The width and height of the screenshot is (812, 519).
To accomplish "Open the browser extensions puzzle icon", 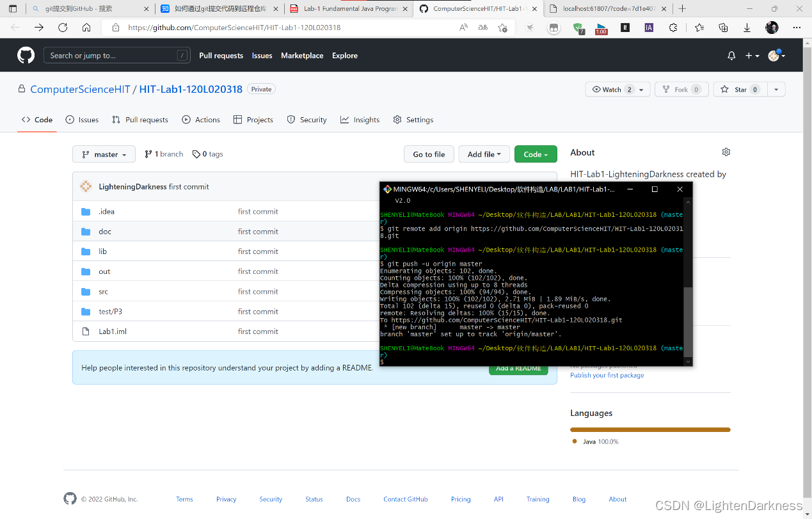I will tap(673, 28).
